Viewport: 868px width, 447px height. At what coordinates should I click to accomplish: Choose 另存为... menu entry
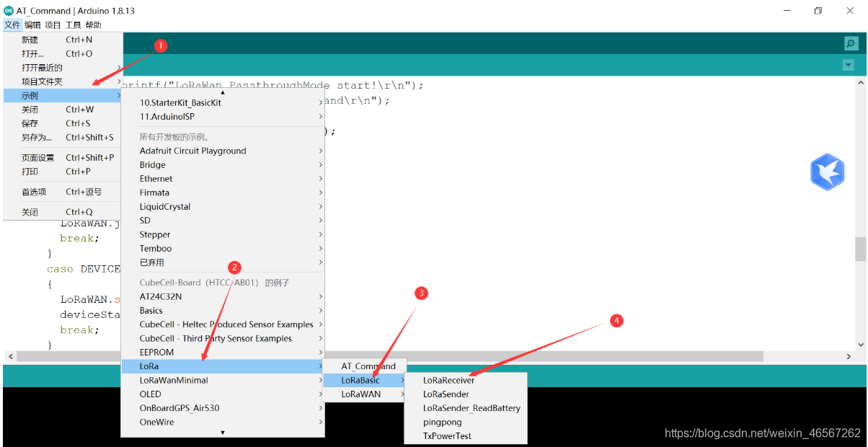[63, 137]
